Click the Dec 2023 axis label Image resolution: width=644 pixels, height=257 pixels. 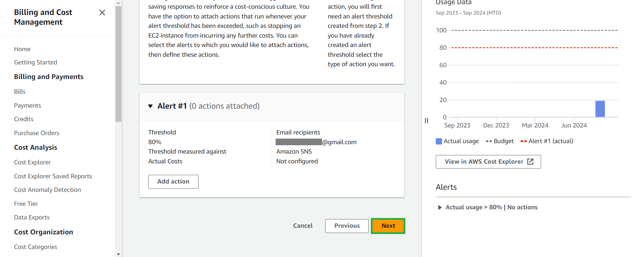tap(496, 125)
